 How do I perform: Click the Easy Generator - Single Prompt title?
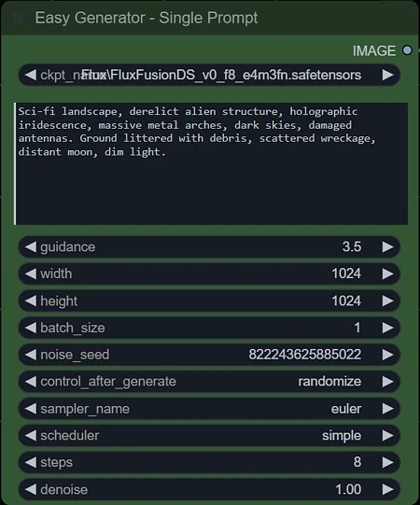pyautogui.click(x=147, y=18)
